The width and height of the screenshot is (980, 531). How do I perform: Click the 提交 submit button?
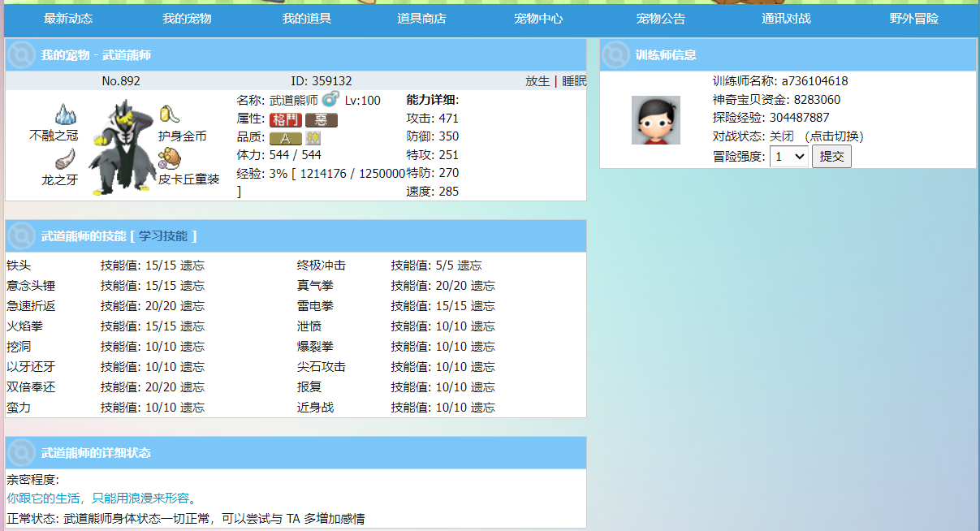(831, 157)
